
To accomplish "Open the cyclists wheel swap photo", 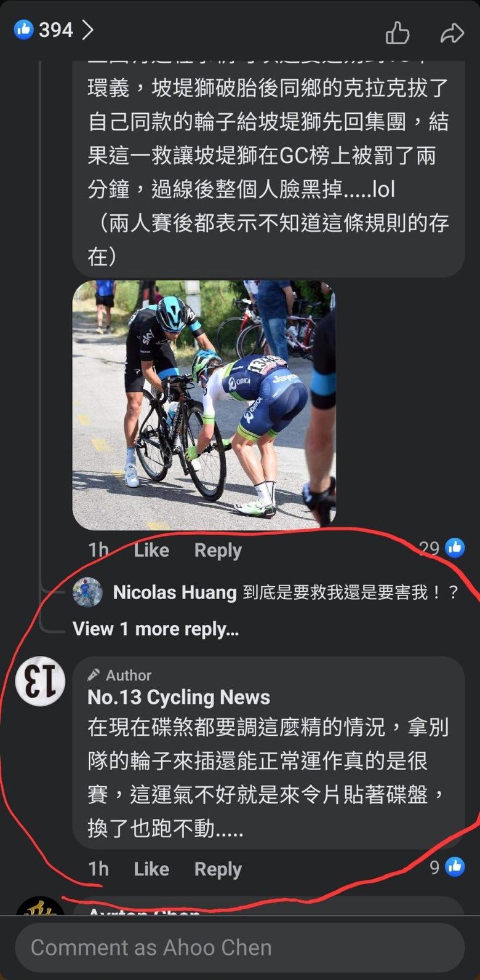I will point(204,405).
